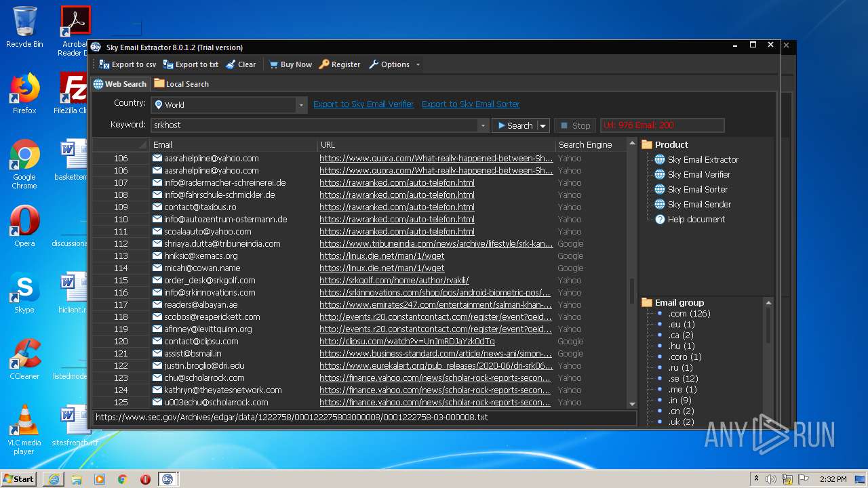
Task: Open VLC media player desktop icon
Action: tap(24, 430)
